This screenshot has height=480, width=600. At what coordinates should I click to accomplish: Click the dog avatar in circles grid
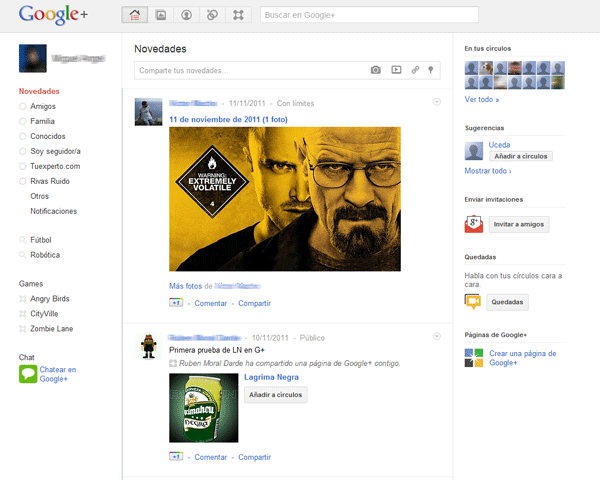(486, 68)
